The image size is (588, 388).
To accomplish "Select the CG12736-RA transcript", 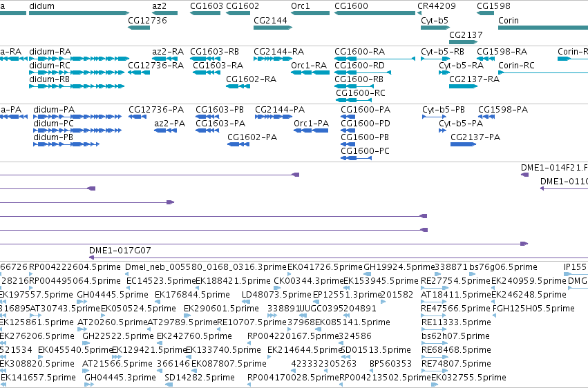I will click(139, 72).
